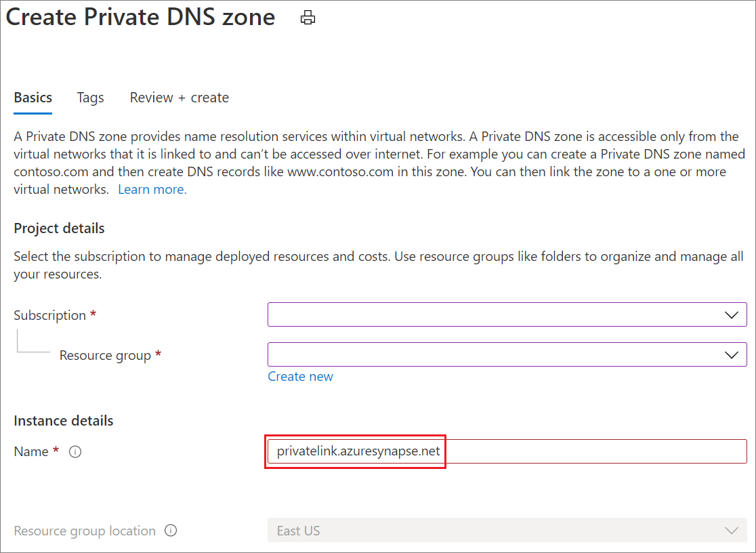756x553 pixels.
Task: Open the Review + create tab
Action: [x=179, y=98]
